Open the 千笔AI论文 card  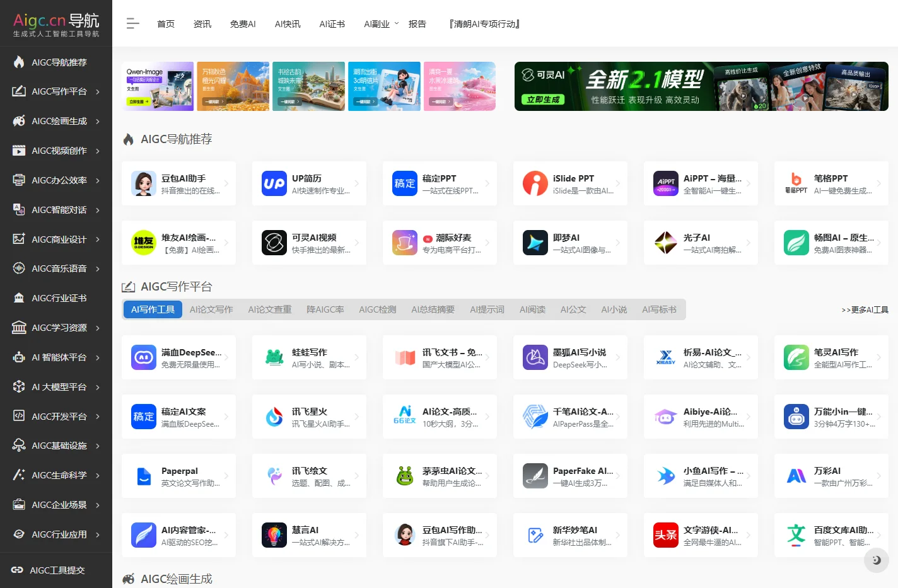pyautogui.click(x=570, y=417)
